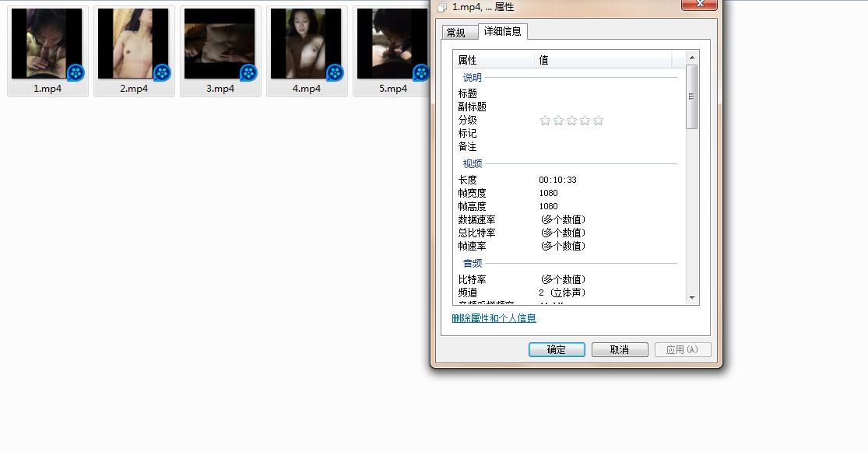This screenshot has height=452, width=868.
Task: Click the details list scrollbar thumb
Action: point(692,96)
